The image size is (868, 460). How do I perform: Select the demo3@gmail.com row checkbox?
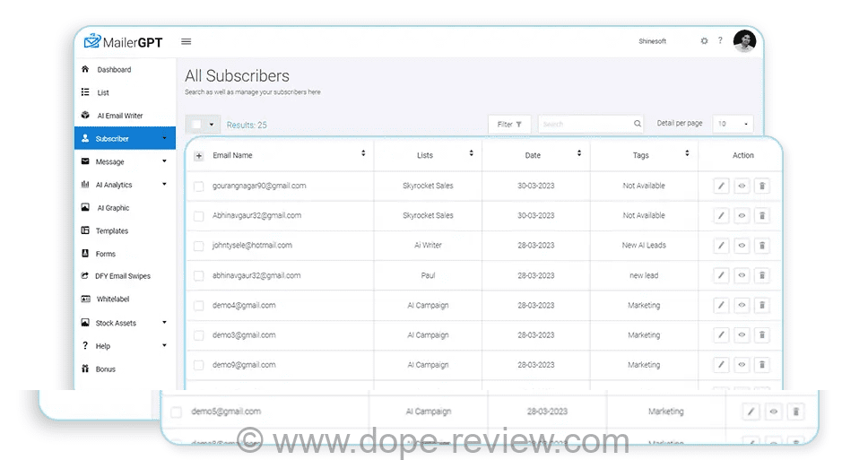(199, 335)
